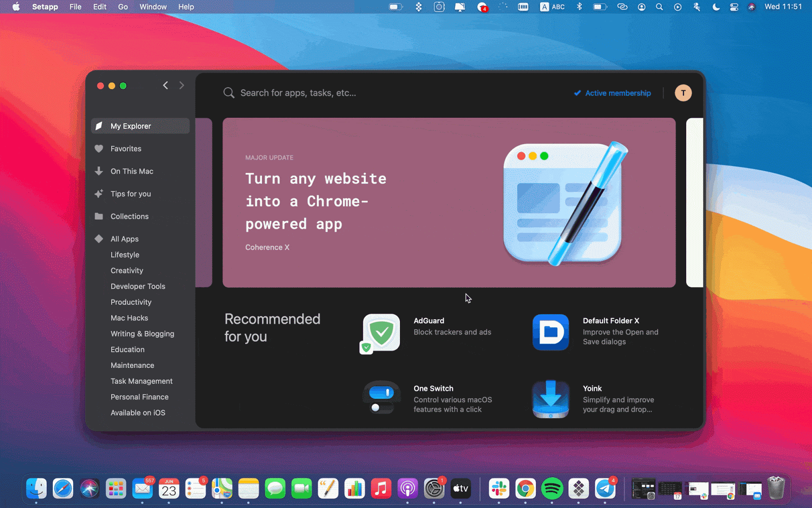The width and height of the screenshot is (812, 508).
Task: Launch Spotify from the Dock
Action: 552,489
